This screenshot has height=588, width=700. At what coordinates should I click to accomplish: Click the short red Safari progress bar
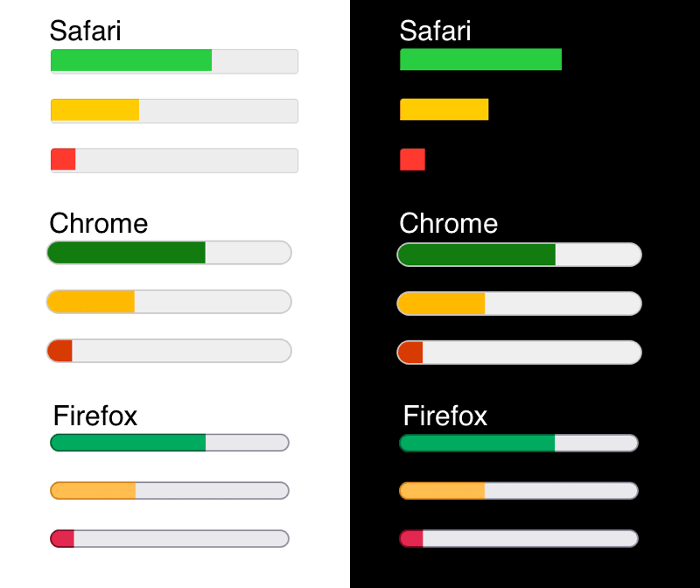coord(64,160)
